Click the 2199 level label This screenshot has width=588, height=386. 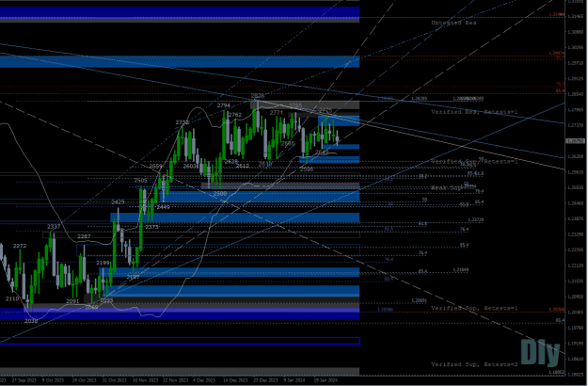tap(103, 264)
